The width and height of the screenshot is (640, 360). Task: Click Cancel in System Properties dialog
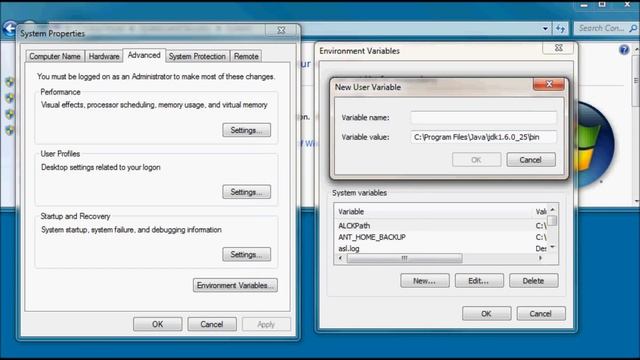212,324
